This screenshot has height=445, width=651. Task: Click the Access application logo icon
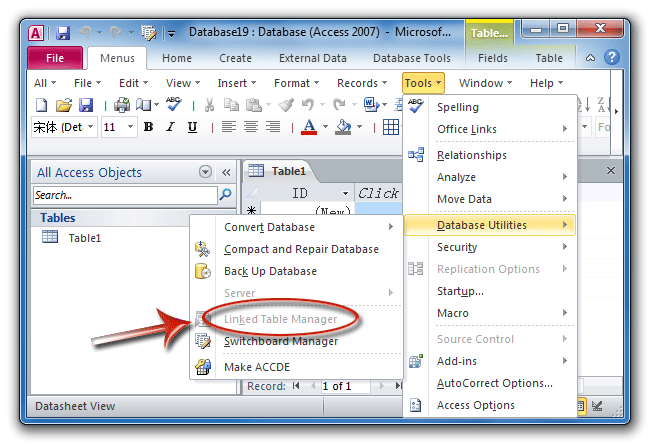(36, 32)
